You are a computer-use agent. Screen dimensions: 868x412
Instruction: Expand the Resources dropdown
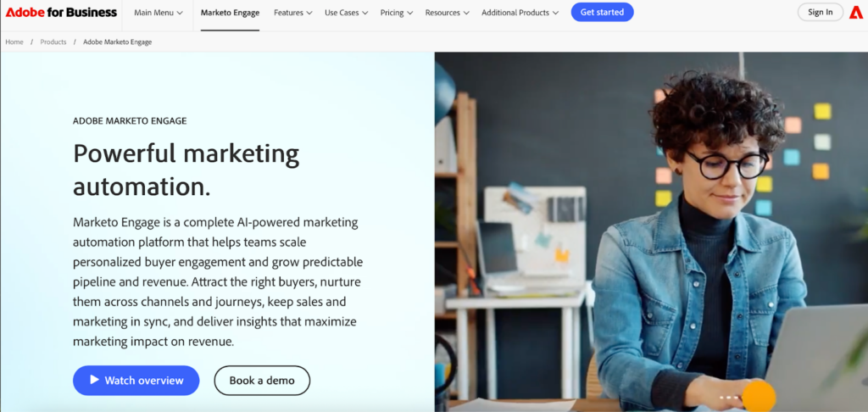click(x=448, y=12)
